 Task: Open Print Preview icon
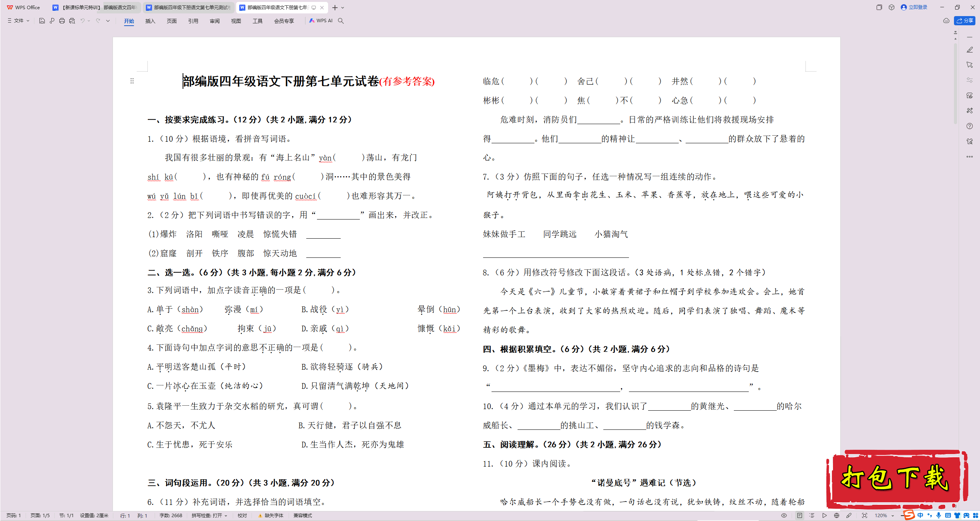click(x=72, y=21)
